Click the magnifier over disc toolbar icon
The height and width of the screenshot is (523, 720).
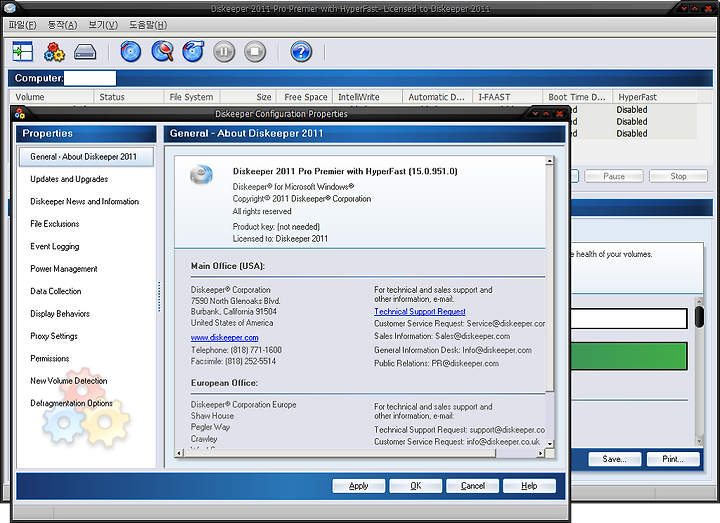tap(163, 51)
